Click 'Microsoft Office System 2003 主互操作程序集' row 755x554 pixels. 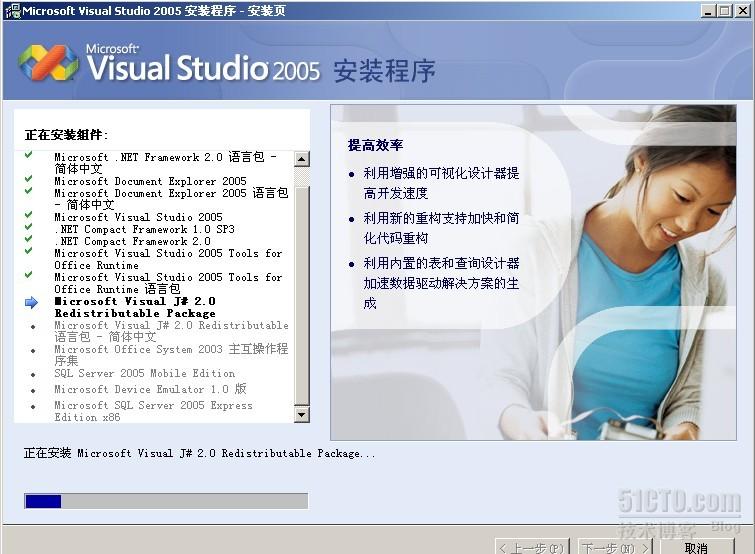click(x=171, y=355)
